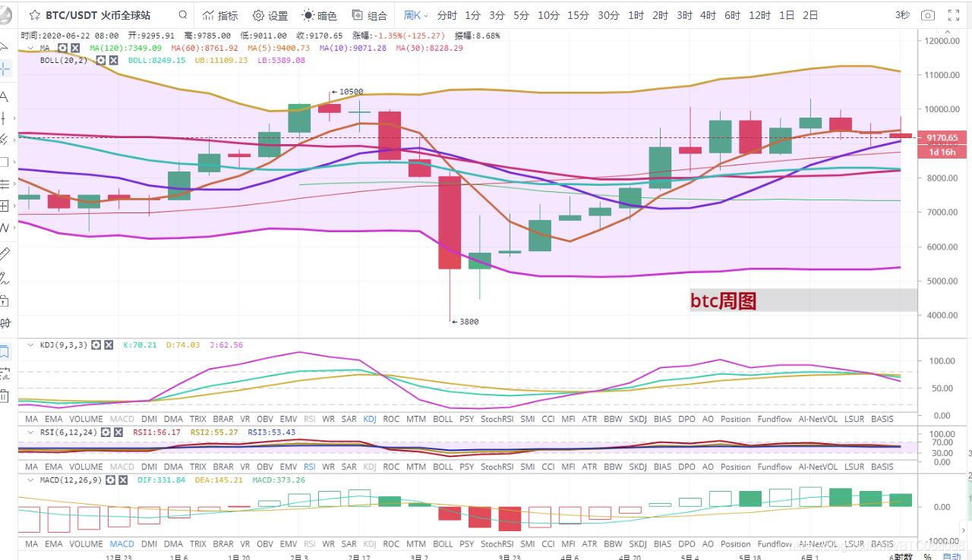Collapse the MACD panel chevron
Image resolution: width=972 pixels, height=560 pixels.
[30, 480]
